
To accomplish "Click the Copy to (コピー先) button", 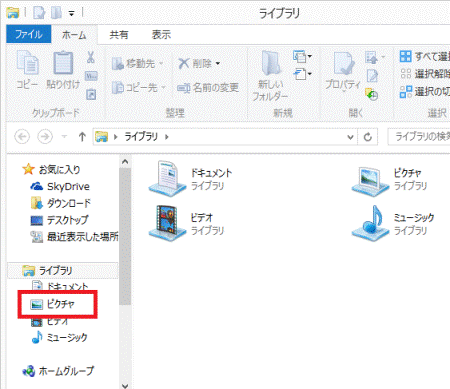I will click(138, 88).
